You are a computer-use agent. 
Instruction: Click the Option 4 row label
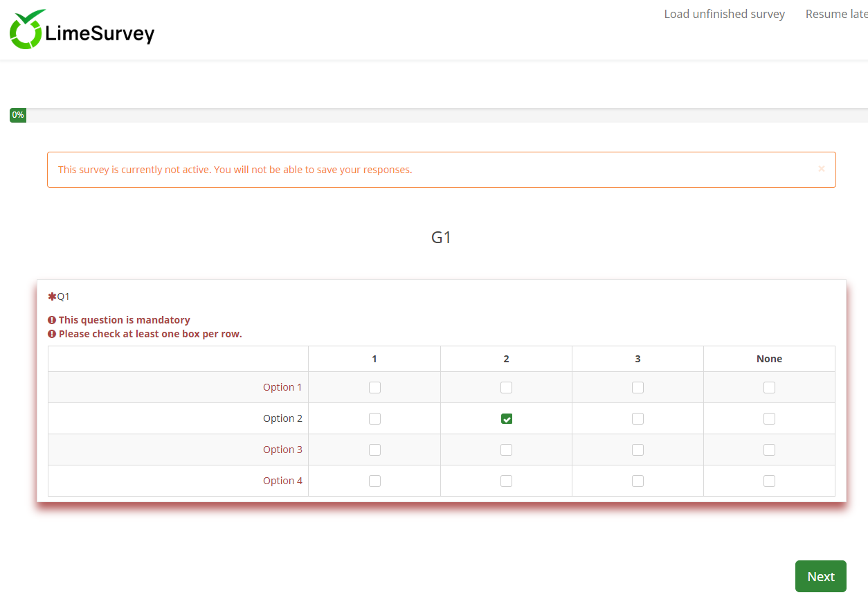pos(282,481)
